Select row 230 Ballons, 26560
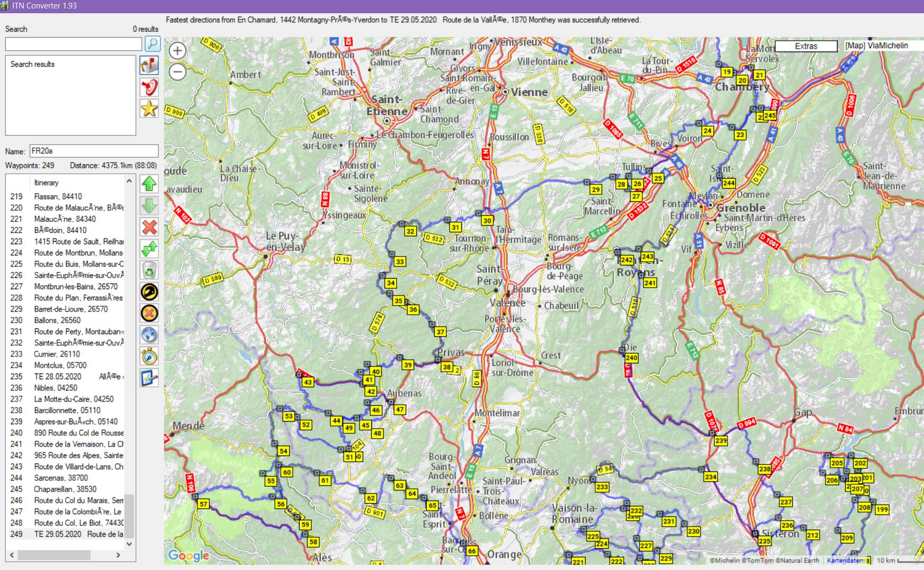 66,320
